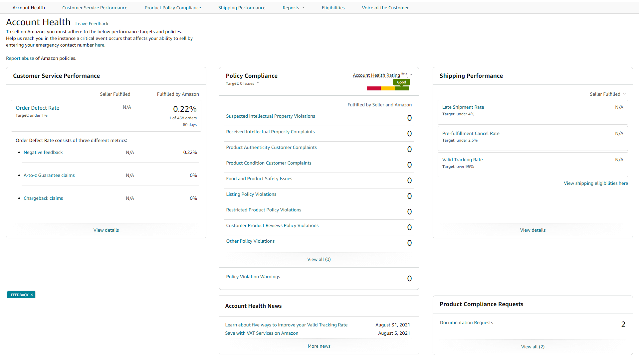This screenshot has height=364, width=639.
Task: Open Product Condition Customer Complaints
Action: [x=269, y=163]
